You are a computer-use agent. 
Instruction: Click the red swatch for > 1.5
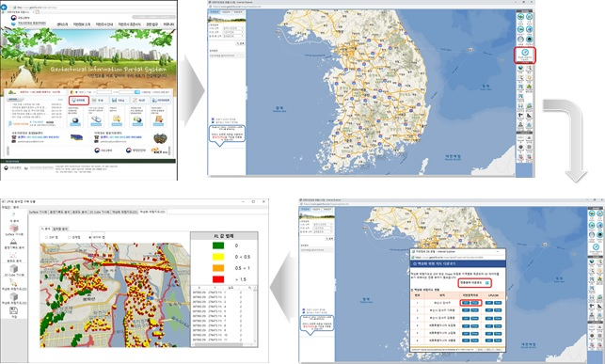tap(218, 279)
